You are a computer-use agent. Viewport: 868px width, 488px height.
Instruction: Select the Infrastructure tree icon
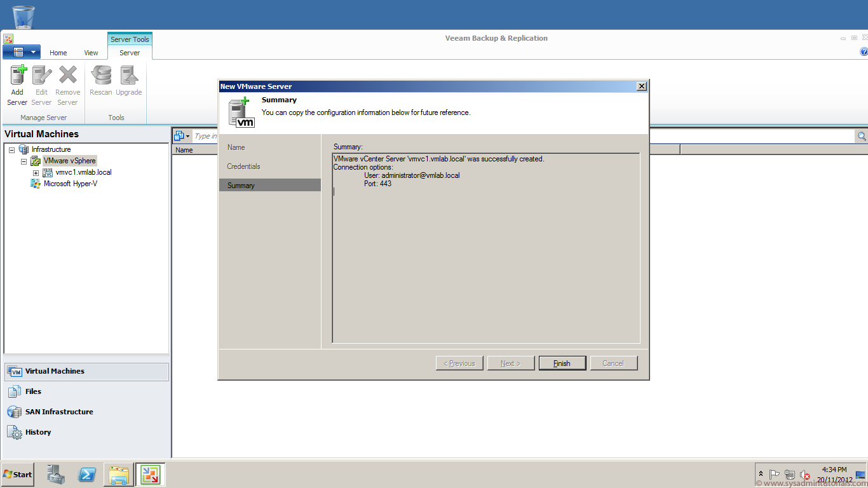pos(24,149)
